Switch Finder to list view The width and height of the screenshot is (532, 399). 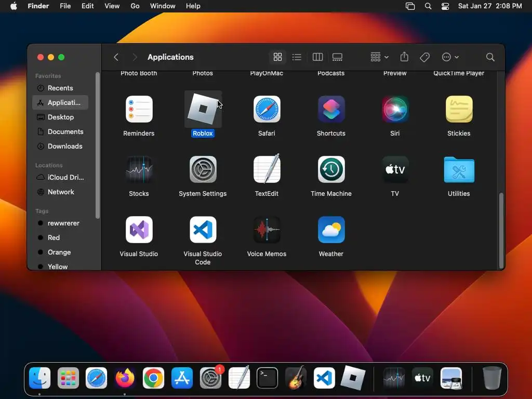tap(297, 57)
